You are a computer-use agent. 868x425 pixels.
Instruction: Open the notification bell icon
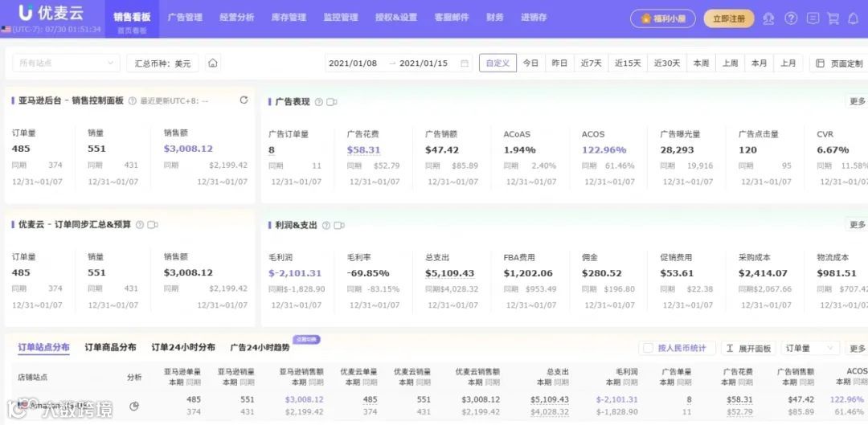coord(853,18)
